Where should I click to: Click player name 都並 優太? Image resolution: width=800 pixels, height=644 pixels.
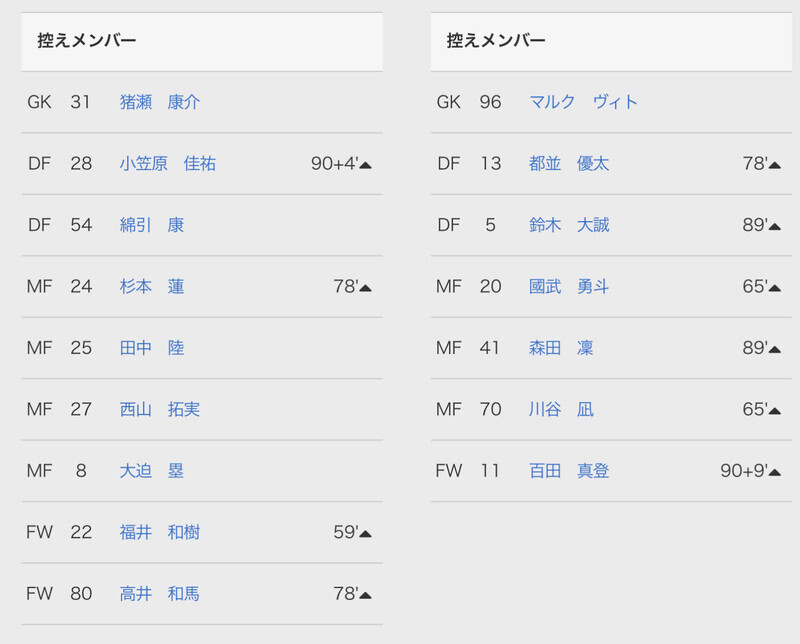tap(569, 164)
